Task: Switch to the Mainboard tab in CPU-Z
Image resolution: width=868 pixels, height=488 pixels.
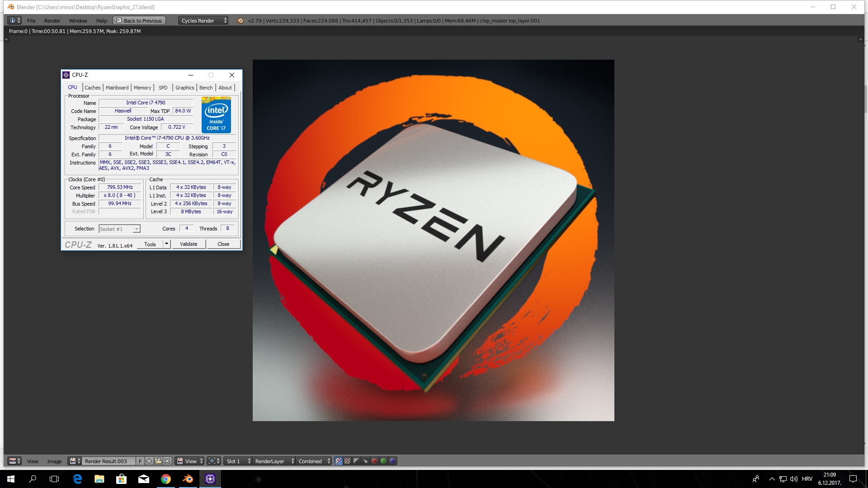Action: tap(117, 88)
